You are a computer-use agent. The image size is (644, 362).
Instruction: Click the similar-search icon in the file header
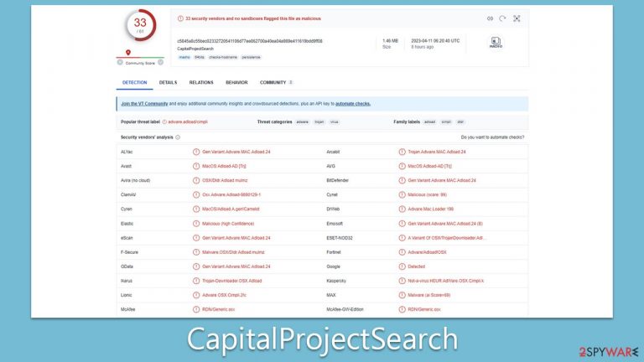coord(490,18)
